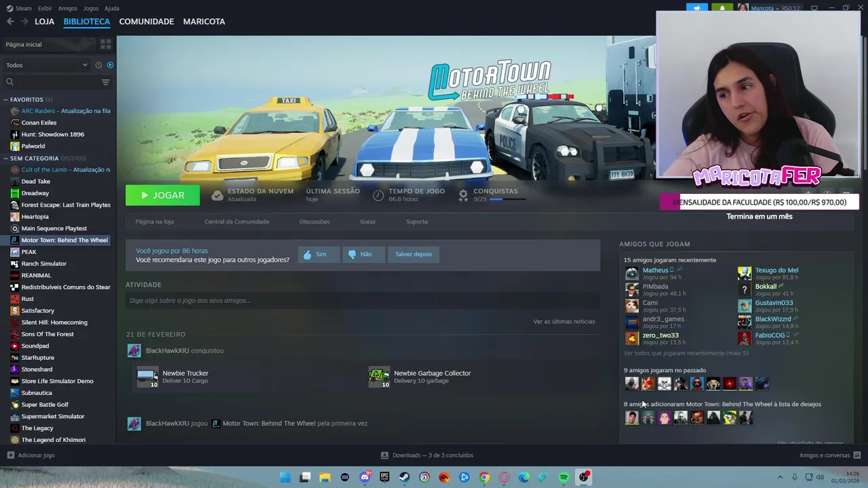The width and height of the screenshot is (868, 488).
Task: Go to the LOJA section
Action: click(x=44, y=22)
